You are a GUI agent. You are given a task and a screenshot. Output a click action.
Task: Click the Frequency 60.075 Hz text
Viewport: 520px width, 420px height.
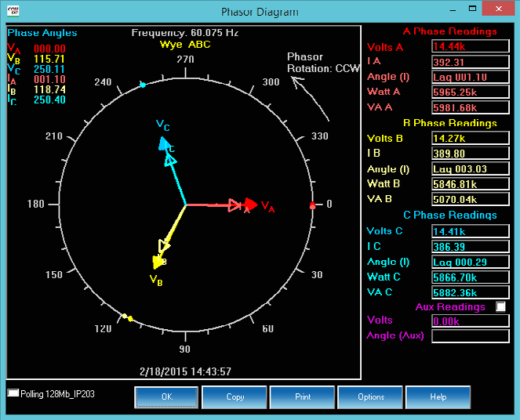(185, 32)
